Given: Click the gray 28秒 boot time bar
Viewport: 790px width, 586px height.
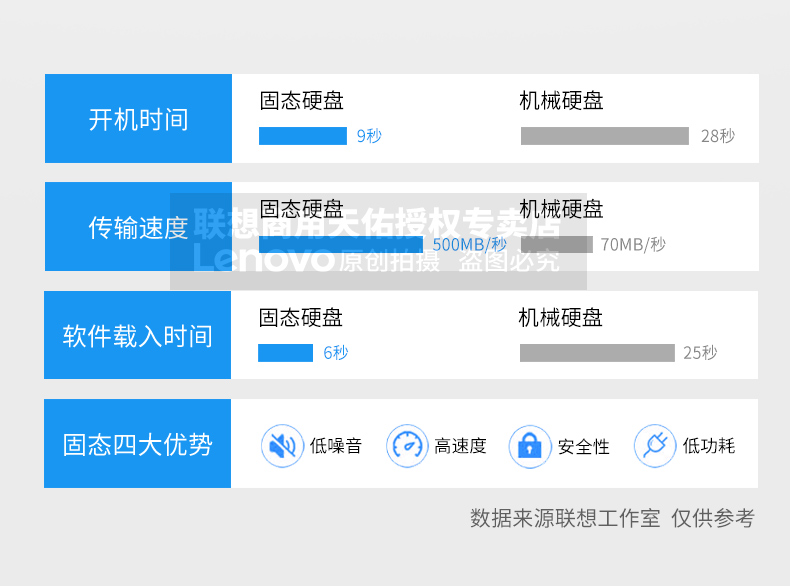Looking at the screenshot, I should (x=604, y=136).
